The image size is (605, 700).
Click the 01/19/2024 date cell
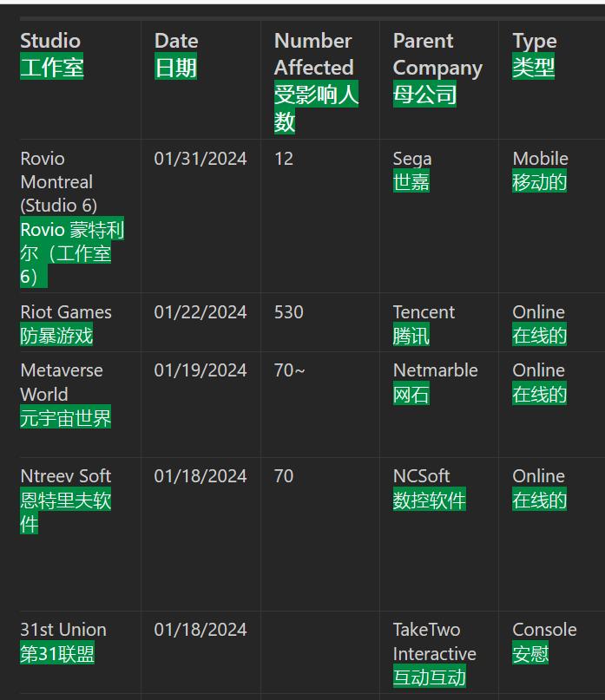pos(201,370)
